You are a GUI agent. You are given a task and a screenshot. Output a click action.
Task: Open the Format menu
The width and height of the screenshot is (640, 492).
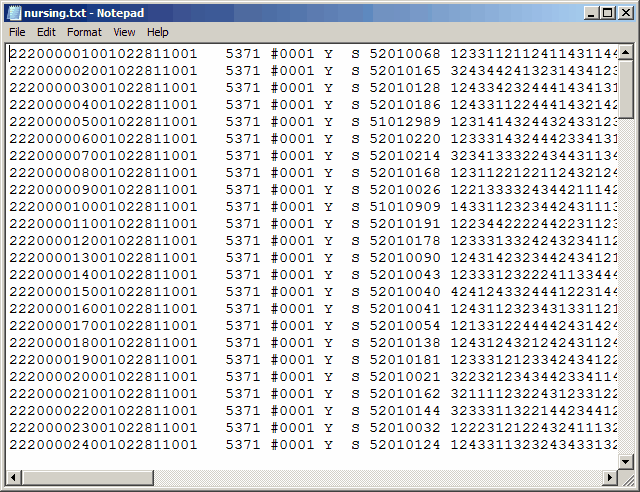click(x=84, y=32)
